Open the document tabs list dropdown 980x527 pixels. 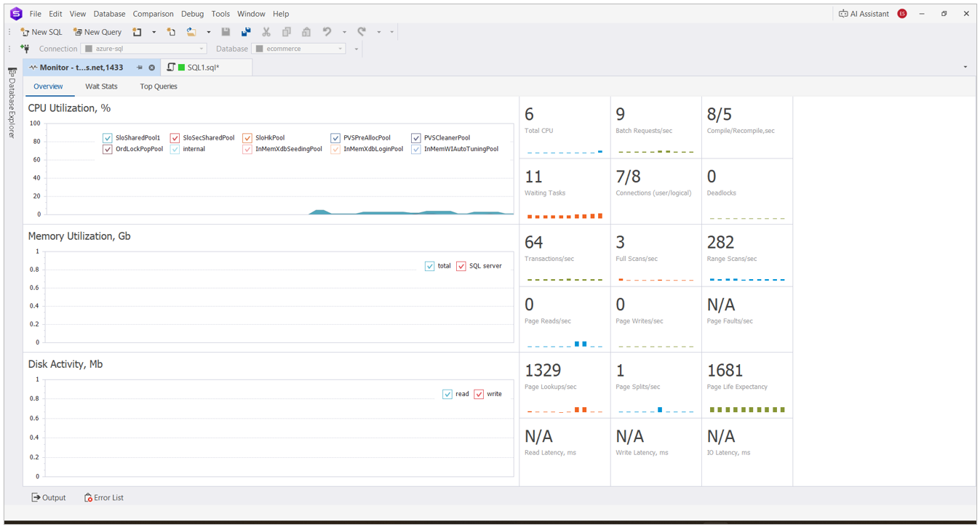click(965, 68)
